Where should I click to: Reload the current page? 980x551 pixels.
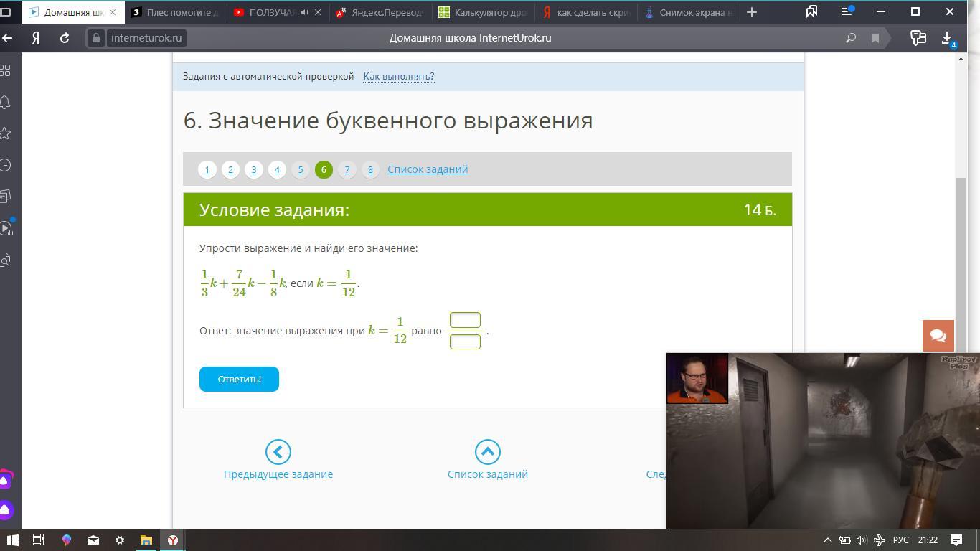[65, 38]
